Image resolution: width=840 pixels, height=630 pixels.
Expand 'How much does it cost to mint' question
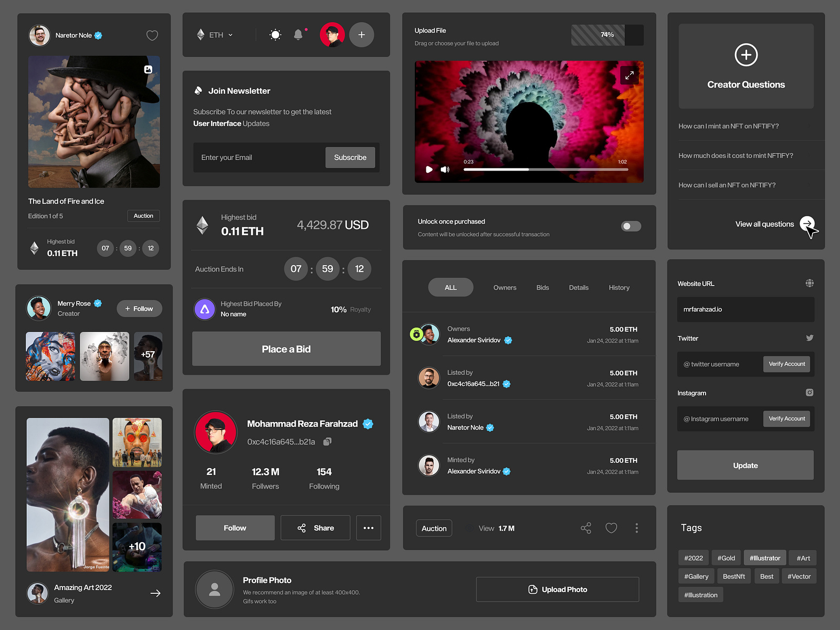click(x=736, y=155)
